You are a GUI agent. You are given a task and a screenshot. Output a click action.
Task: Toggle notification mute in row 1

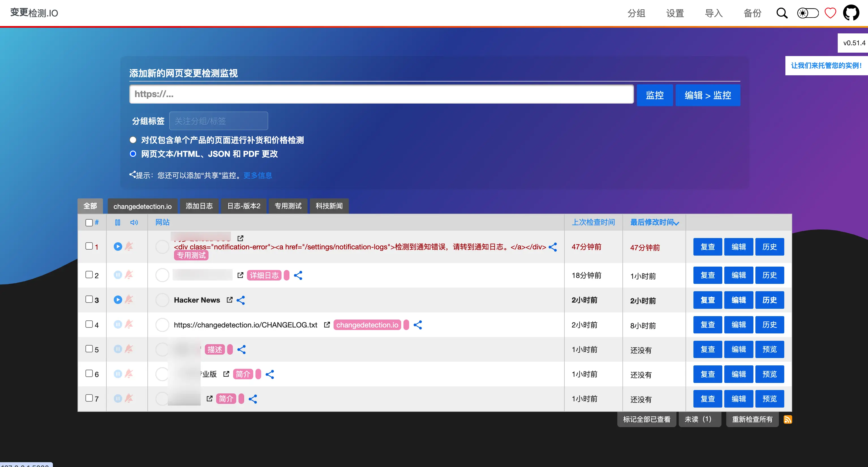[129, 247]
